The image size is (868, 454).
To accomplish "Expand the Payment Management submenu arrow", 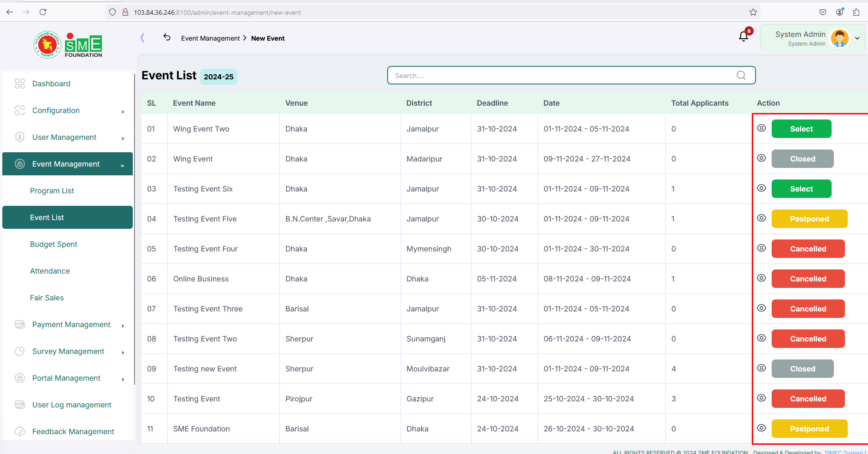I will click(123, 326).
